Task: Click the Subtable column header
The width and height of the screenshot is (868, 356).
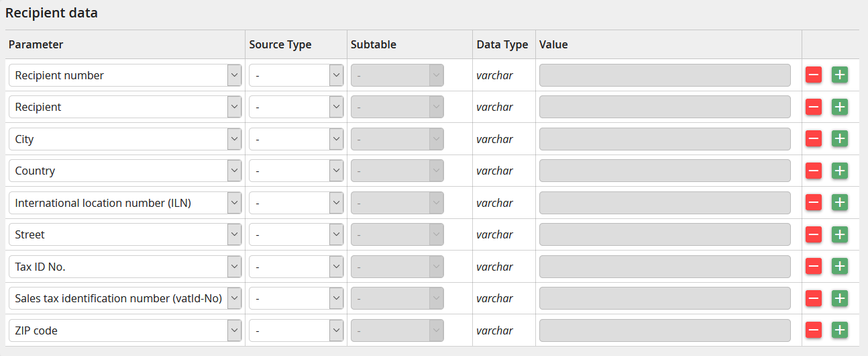Action: pyautogui.click(x=374, y=44)
